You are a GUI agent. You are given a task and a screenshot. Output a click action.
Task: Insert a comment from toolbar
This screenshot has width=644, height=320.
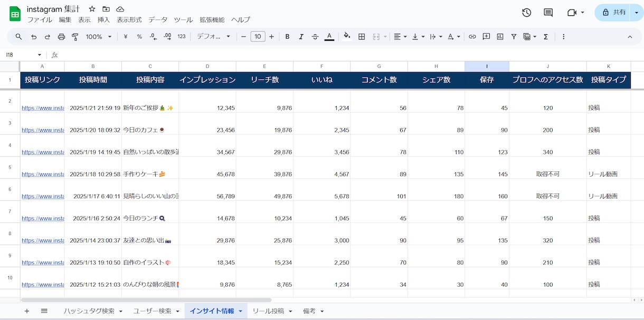[x=486, y=37]
